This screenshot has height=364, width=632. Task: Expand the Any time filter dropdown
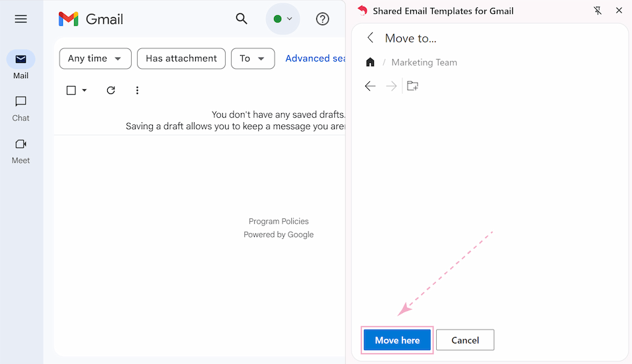[x=95, y=58]
